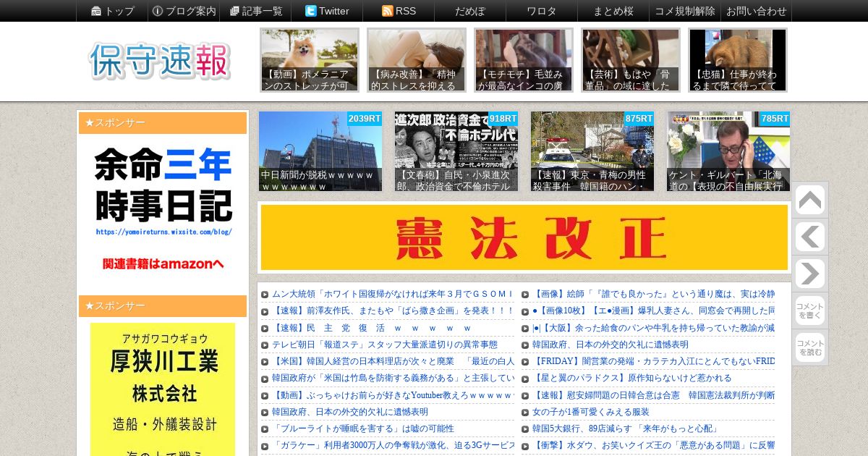Viewport: 868px width, 456px height.
Task: Open link 【画像】絵師「『誰でも良かった』という通り魔
Action: pyautogui.click(x=653, y=294)
